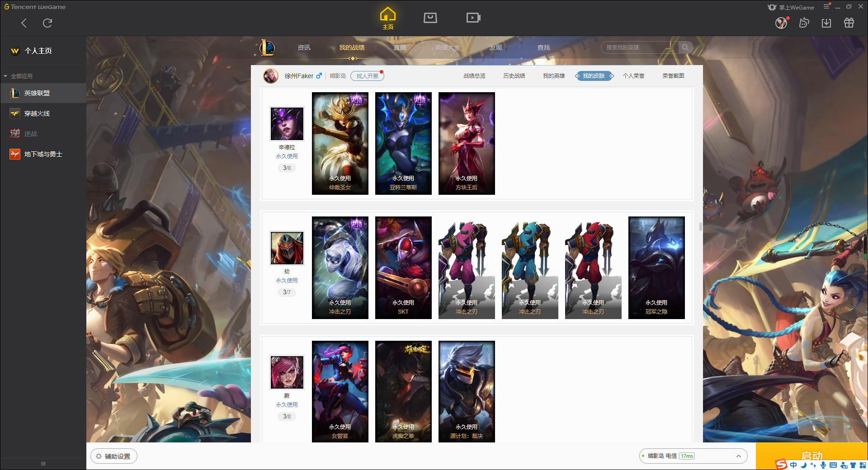Open the pink 冲击之刃 chroma card
This screenshot has height=470, width=868.
click(x=467, y=268)
